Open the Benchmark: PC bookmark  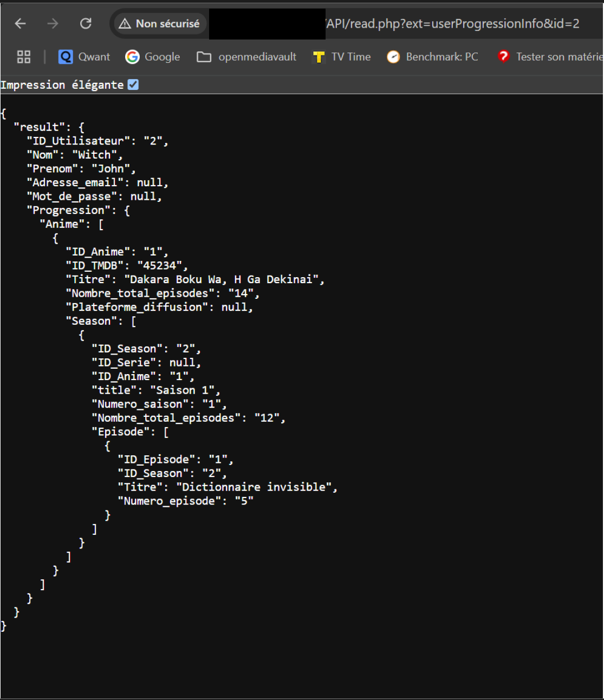pyautogui.click(x=433, y=57)
